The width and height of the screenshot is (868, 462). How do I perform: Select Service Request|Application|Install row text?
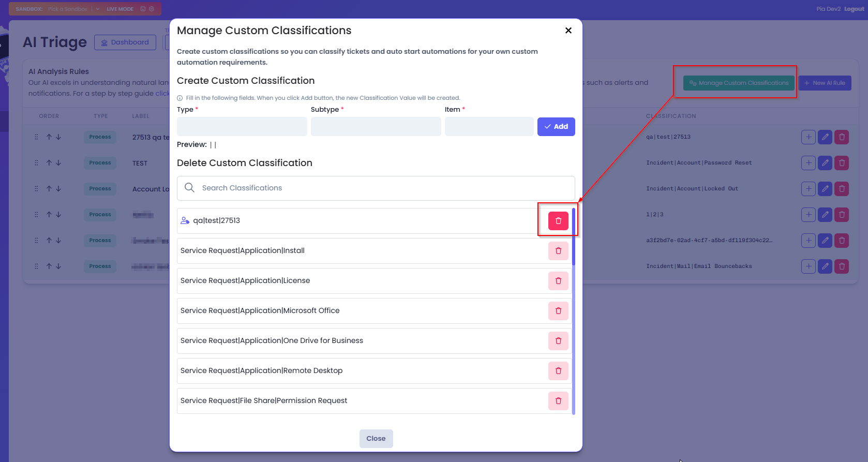tap(243, 250)
